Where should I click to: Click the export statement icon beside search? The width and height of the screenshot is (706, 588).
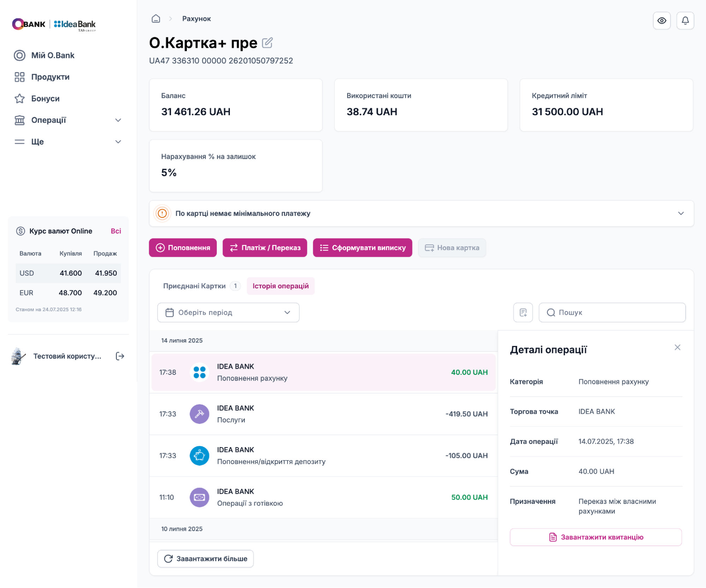[x=523, y=312]
